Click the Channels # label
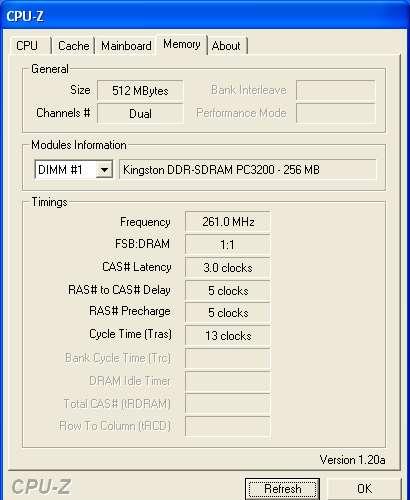This screenshot has height=500, width=410. click(63, 113)
